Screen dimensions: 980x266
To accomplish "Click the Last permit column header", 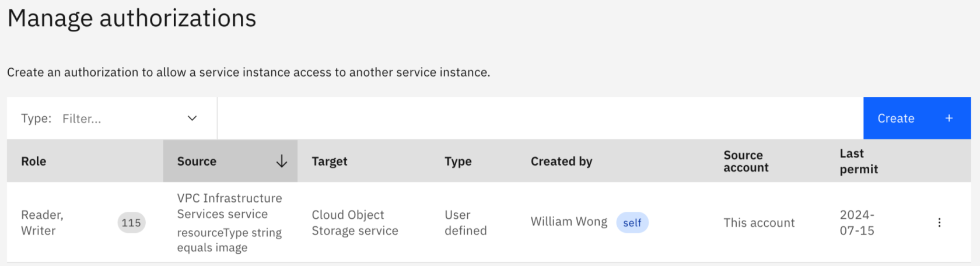I will click(859, 162).
